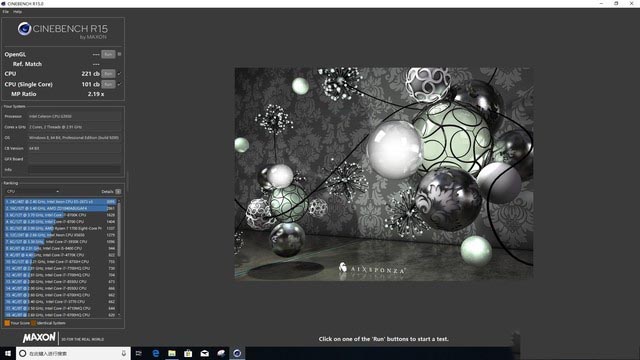Open the Windows Start menu
640x360 pixels.
click(x=8, y=353)
